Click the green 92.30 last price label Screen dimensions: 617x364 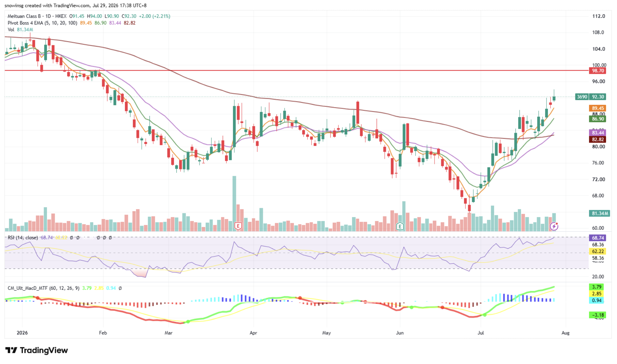click(598, 97)
